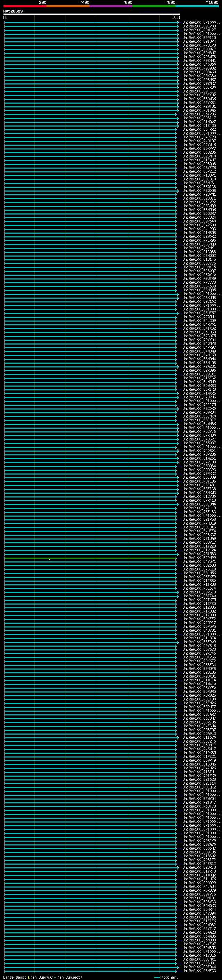Viewport: 222px width, 980px height.
Task: Select hit label UniRef100_B4LG59
Action: (199, 320)
